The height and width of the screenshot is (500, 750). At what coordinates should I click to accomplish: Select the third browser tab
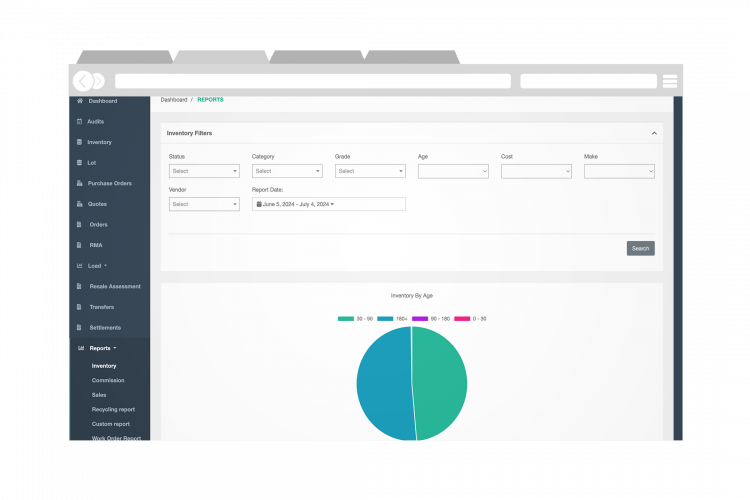pyautogui.click(x=317, y=57)
